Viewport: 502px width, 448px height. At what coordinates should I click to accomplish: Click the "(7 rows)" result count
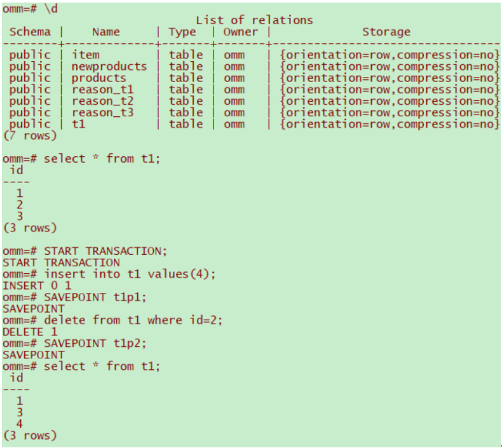[30, 135]
